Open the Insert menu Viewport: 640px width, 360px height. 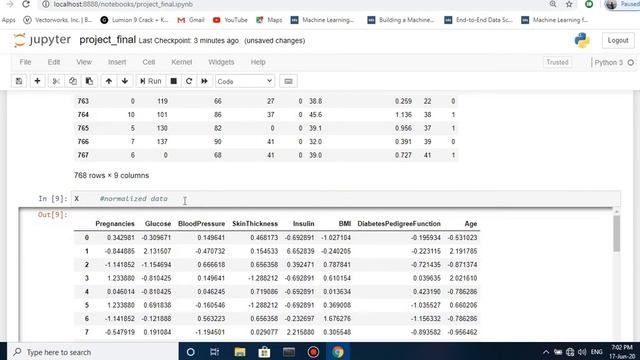pyautogui.click(x=117, y=62)
